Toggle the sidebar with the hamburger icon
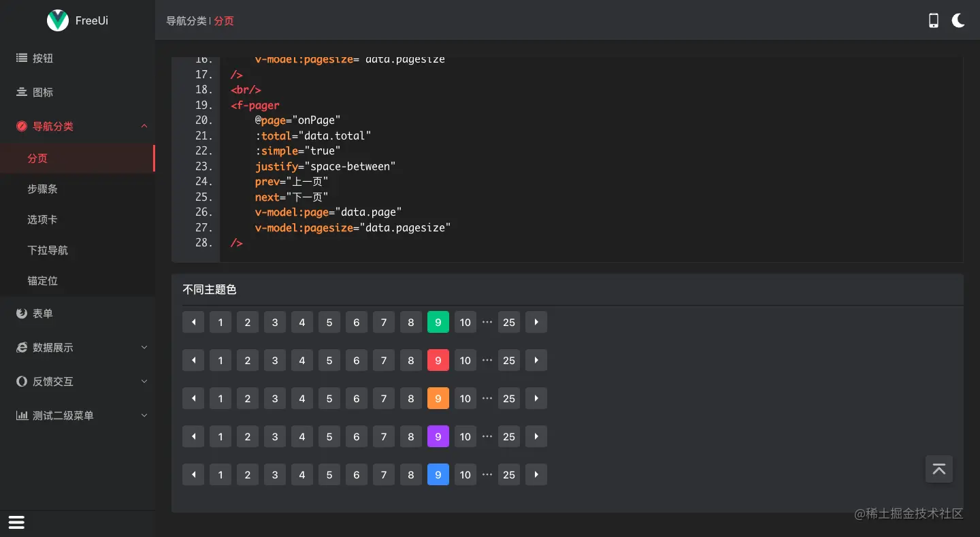980x537 pixels. [16, 523]
